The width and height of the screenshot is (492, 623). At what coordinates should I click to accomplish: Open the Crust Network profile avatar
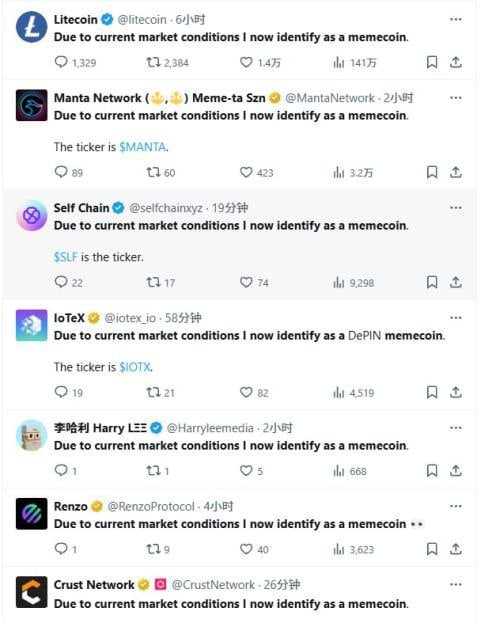[x=31, y=592]
